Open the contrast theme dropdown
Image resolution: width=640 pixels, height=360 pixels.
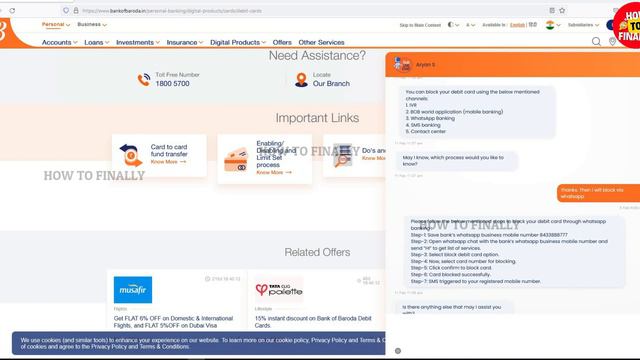(453, 25)
